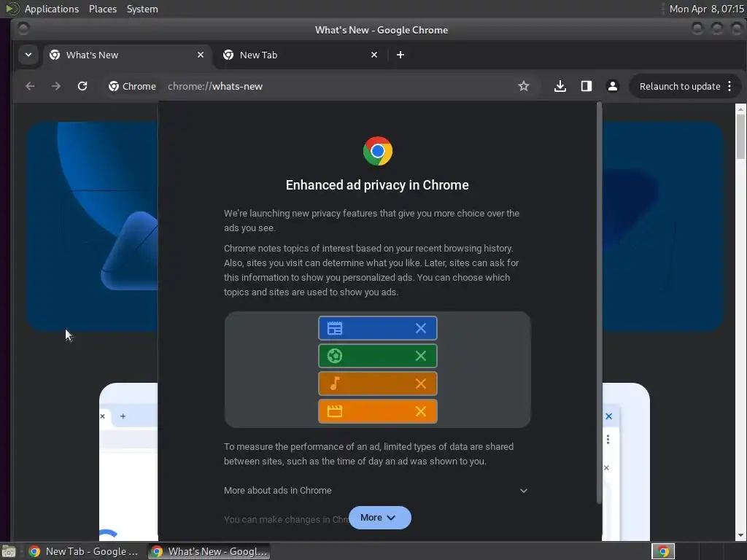Open the tab search dropdown arrow
The image size is (747, 560).
click(x=28, y=55)
